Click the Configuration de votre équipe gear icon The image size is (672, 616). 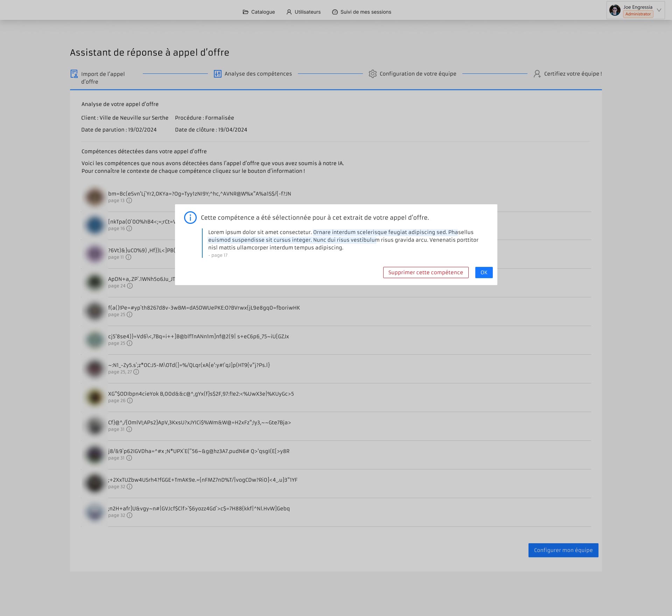coord(373,74)
